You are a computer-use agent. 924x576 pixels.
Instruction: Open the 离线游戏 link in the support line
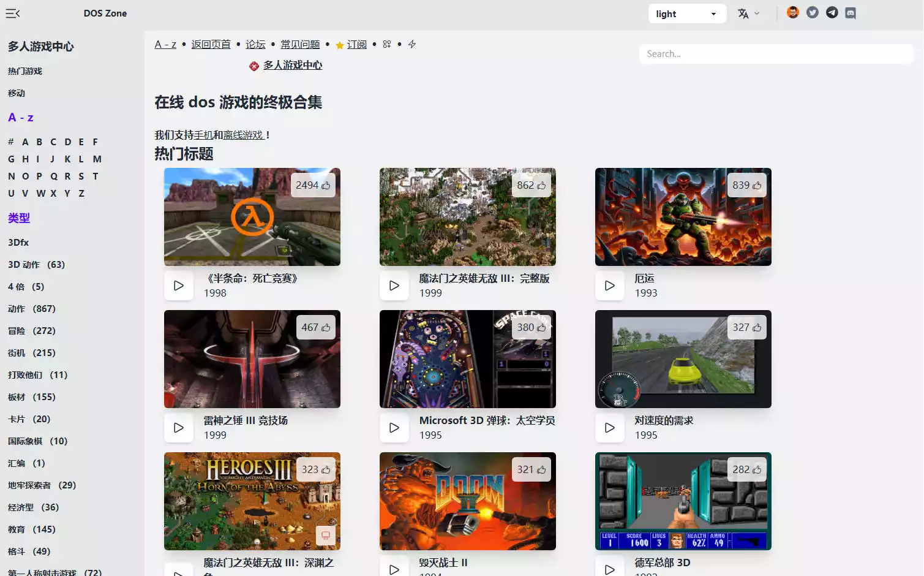[x=244, y=135]
